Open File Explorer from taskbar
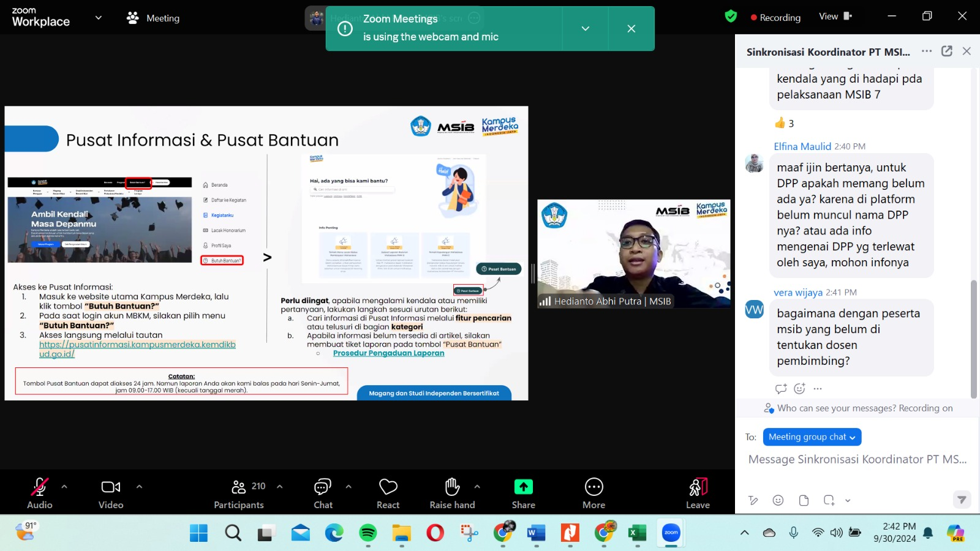Screen dimensions: 980x551 pos(401,533)
